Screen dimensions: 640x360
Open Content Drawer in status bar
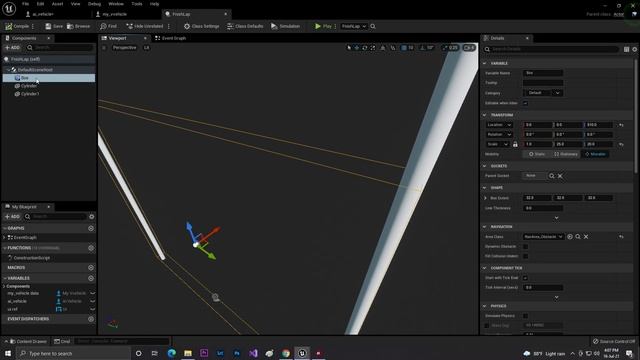pyautogui.click(x=27, y=341)
